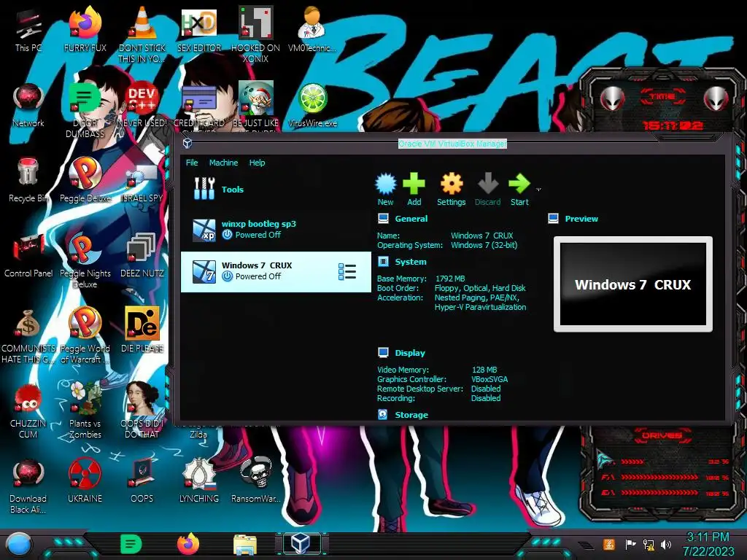Click the Add machine green plus icon
The width and height of the screenshot is (747, 560).
click(x=414, y=184)
